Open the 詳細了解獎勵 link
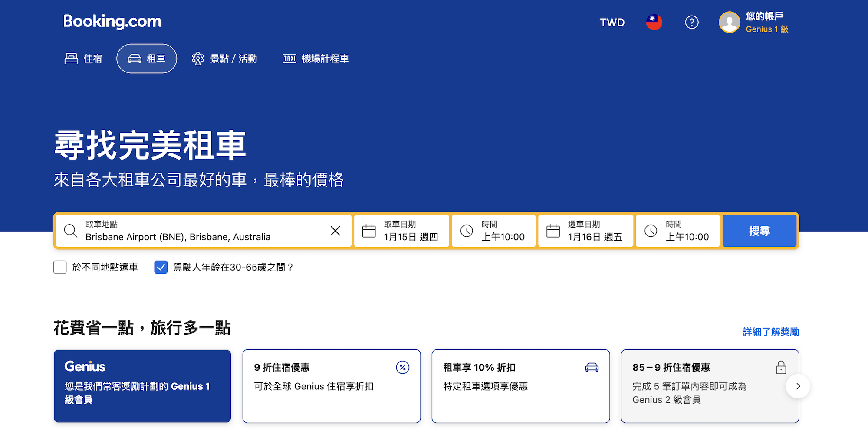The width and height of the screenshot is (868, 434). [x=770, y=332]
